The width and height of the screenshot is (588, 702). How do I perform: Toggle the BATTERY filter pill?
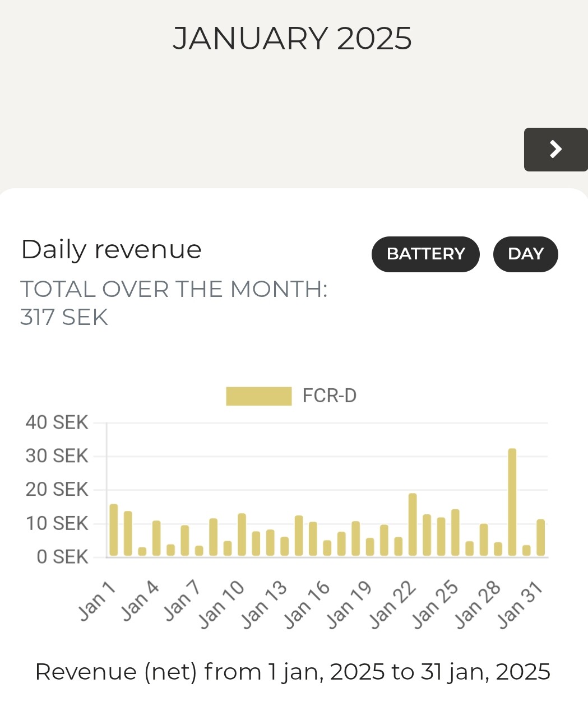[x=425, y=254]
